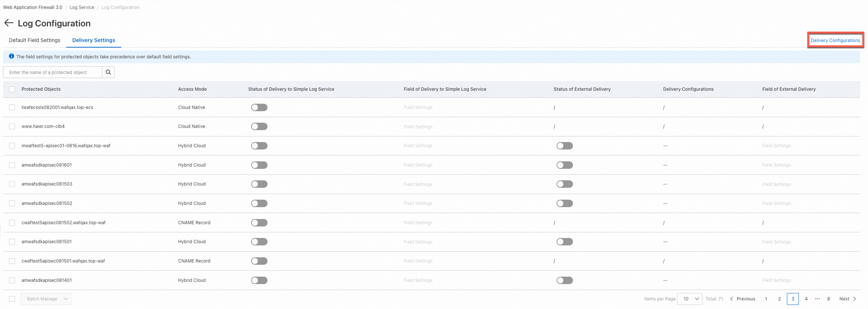Check the amwafsdkapisec081503 row
Viewport: 868px width, 309px height.
[x=12, y=184]
